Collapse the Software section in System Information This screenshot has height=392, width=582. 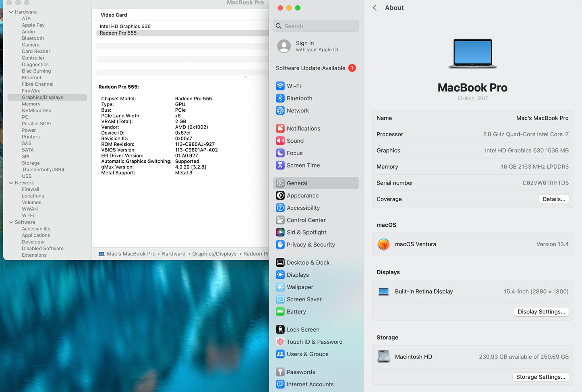11,222
